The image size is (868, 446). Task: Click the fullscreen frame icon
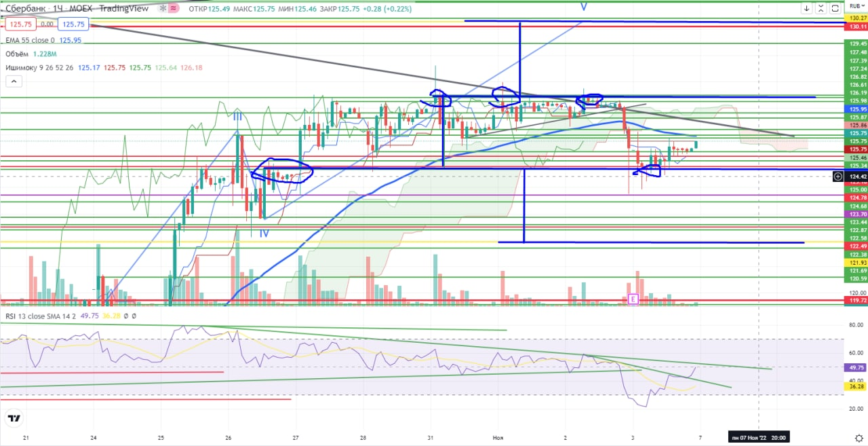click(835, 9)
